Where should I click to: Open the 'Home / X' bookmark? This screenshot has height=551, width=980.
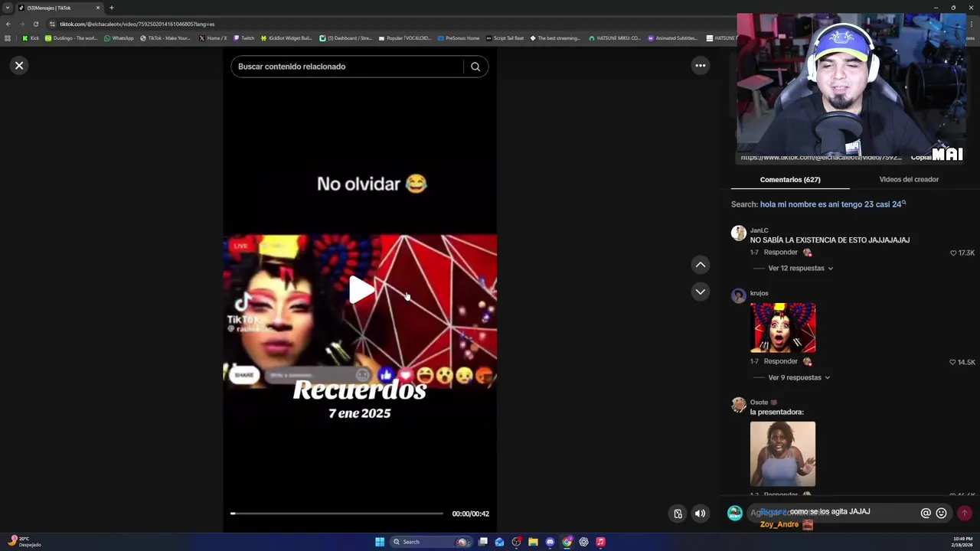tap(213, 37)
